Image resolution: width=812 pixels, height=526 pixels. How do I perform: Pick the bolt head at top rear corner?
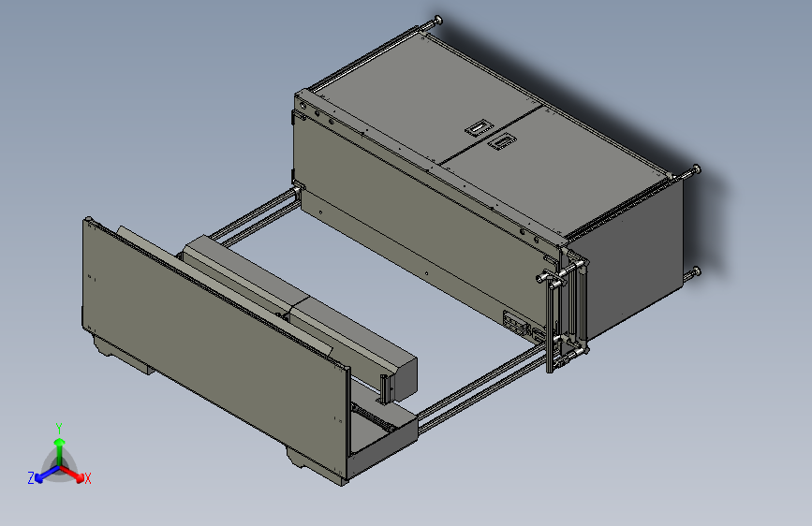[x=438, y=20]
